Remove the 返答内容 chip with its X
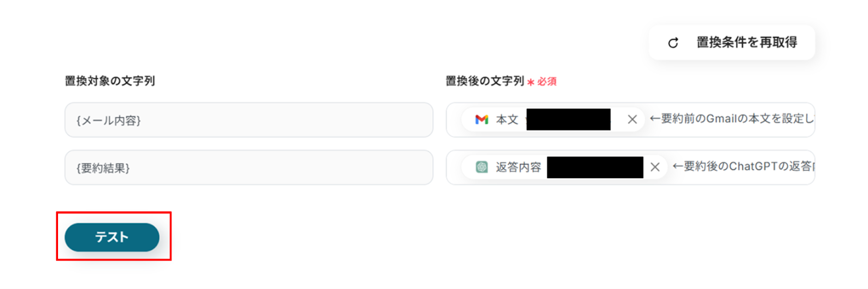The width and height of the screenshot is (868, 289). tap(655, 167)
